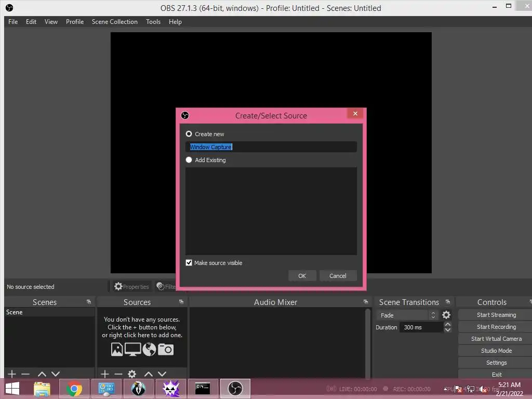Remove source with minus icon
The height and width of the screenshot is (399, 532).
tap(118, 374)
